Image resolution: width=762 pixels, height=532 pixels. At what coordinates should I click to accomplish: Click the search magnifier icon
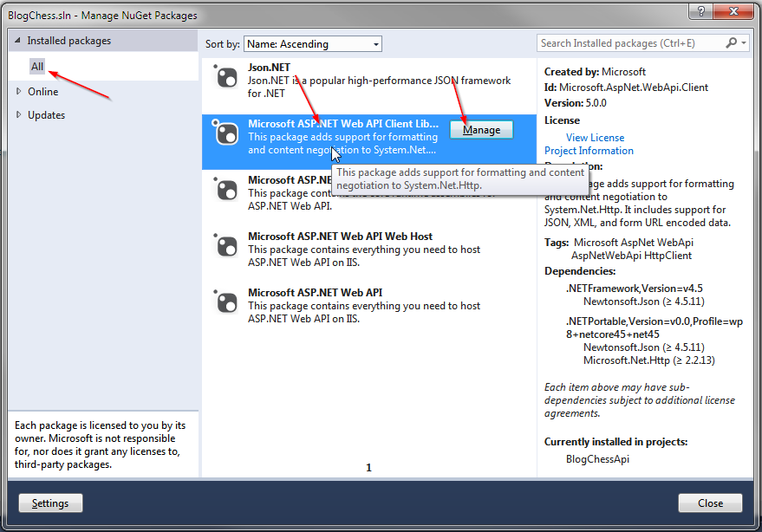(x=731, y=42)
